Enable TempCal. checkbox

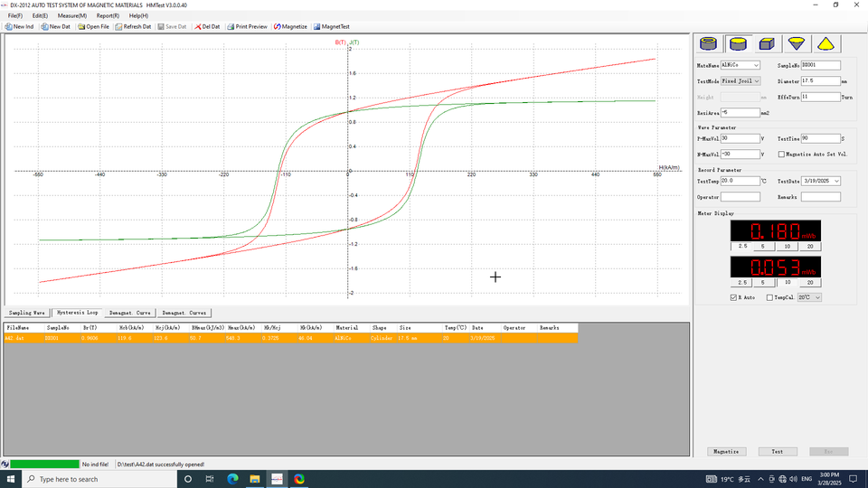[769, 297]
